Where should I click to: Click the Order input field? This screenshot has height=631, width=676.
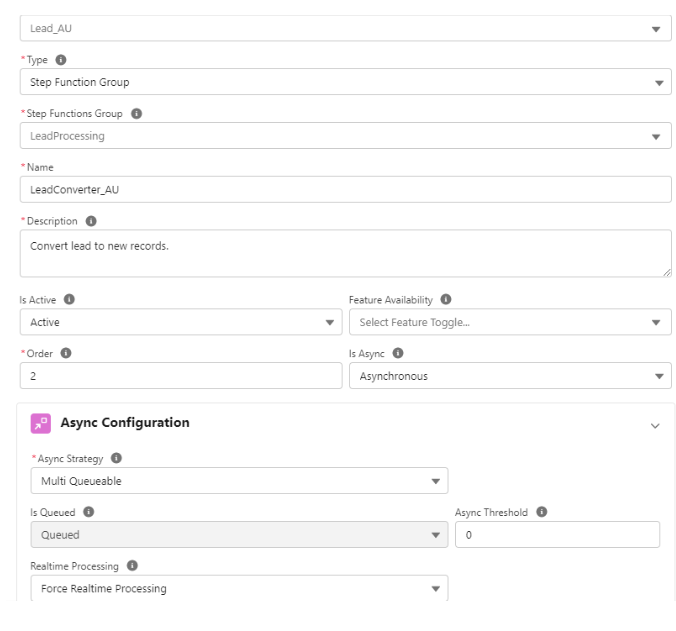pos(181,376)
